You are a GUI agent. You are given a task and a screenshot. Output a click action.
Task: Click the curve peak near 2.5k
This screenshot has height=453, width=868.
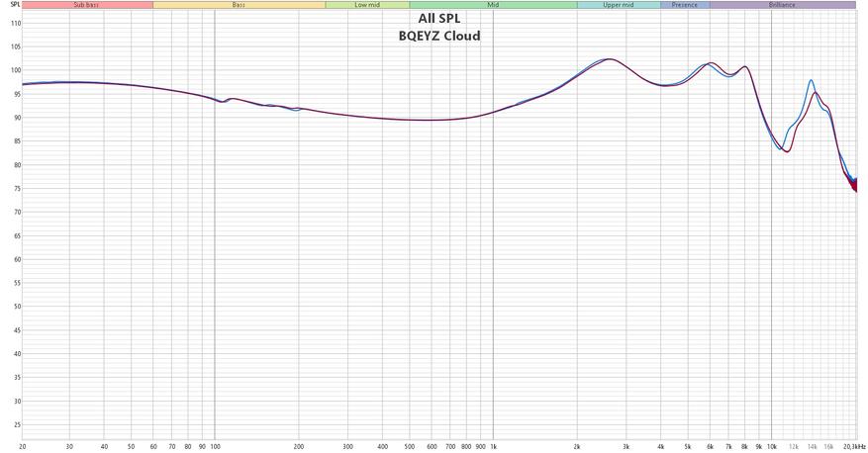609,58
